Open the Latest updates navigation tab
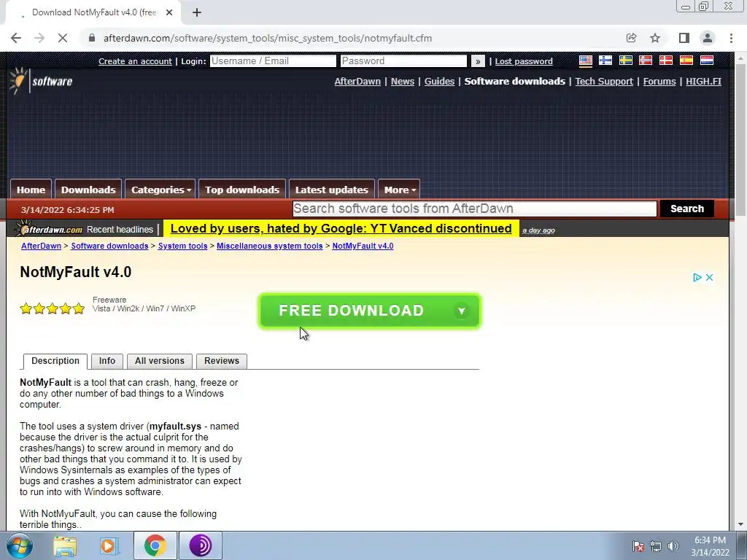 pos(332,190)
